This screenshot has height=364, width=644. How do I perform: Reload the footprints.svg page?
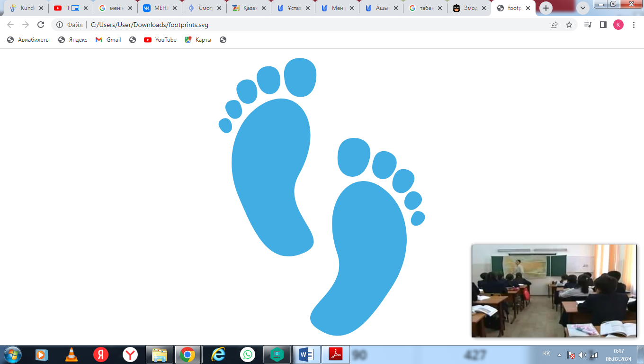coord(41,25)
